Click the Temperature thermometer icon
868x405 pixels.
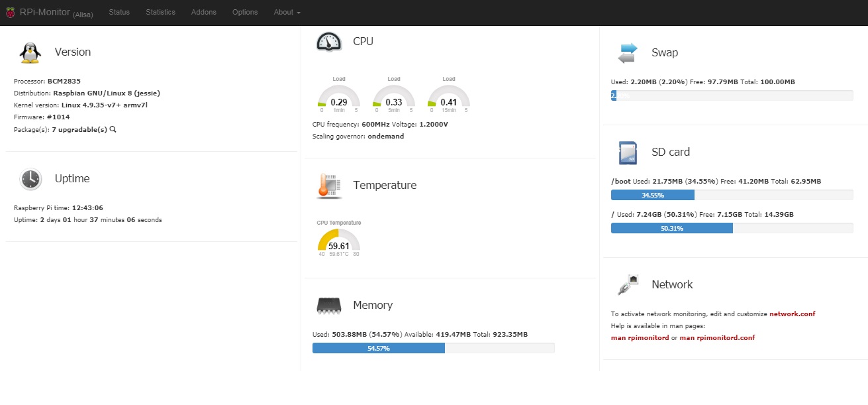tap(329, 186)
